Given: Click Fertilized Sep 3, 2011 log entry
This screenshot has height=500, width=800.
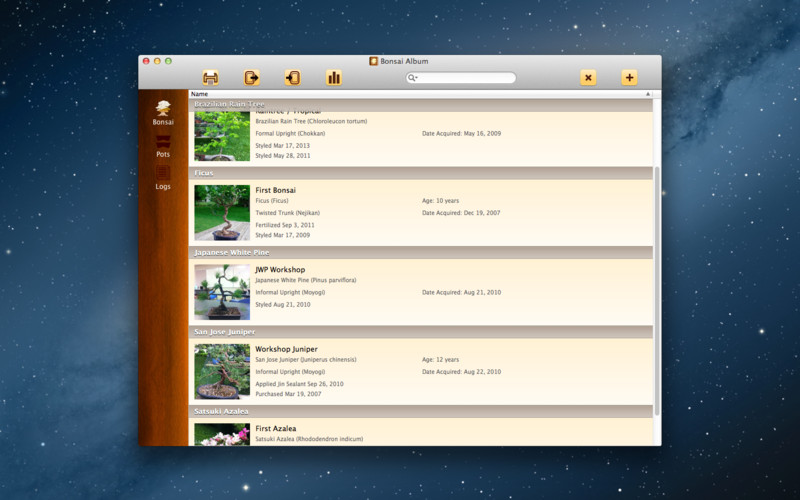Looking at the screenshot, I should coord(285,225).
